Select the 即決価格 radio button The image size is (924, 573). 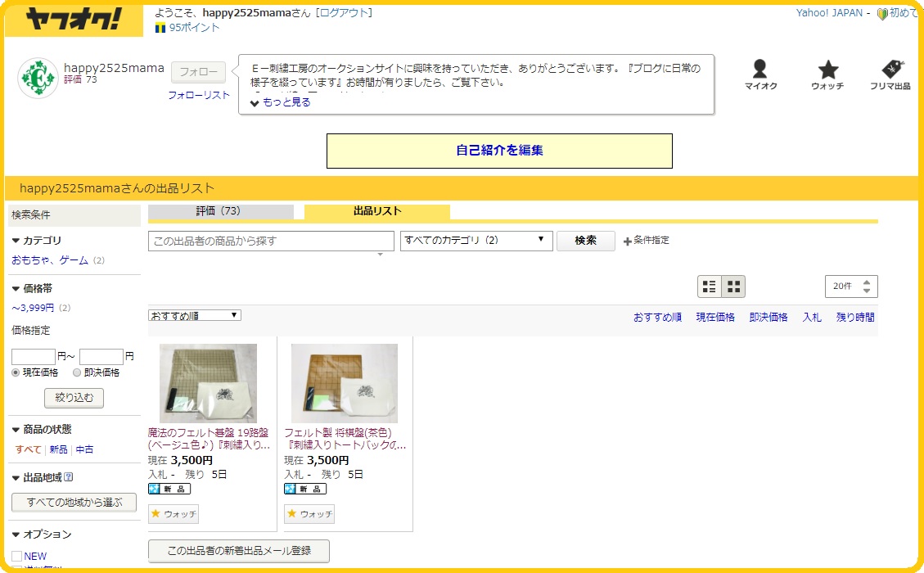click(x=77, y=372)
